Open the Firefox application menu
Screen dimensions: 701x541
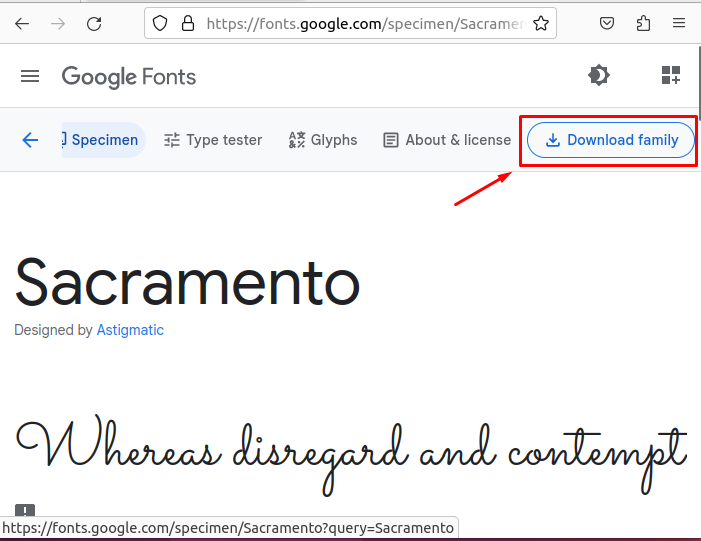click(679, 23)
